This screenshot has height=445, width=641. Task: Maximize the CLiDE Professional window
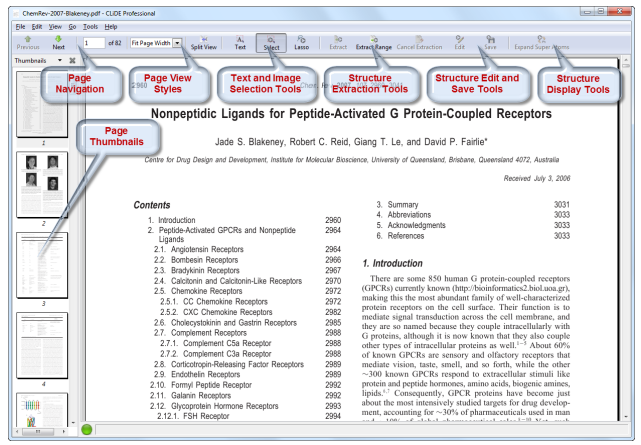pyautogui.click(x=601, y=12)
